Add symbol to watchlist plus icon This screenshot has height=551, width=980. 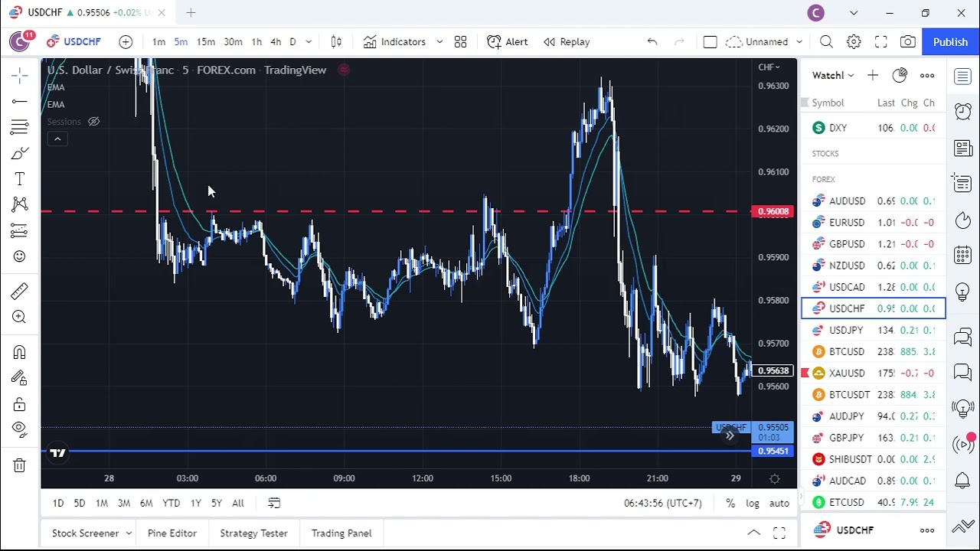click(873, 75)
